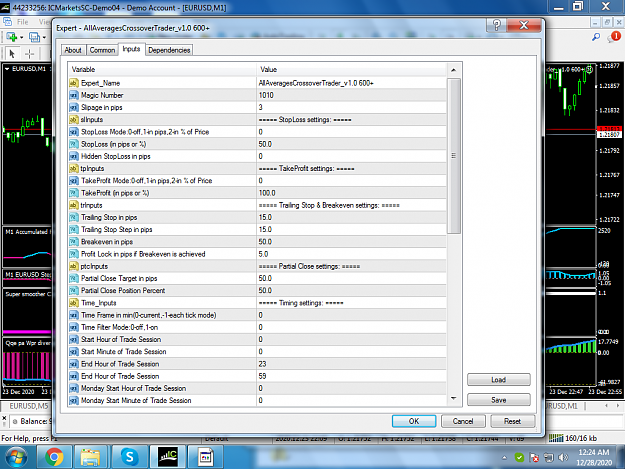
Task: Click the inputs list scrollbar thumb
Action: point(453,156)
